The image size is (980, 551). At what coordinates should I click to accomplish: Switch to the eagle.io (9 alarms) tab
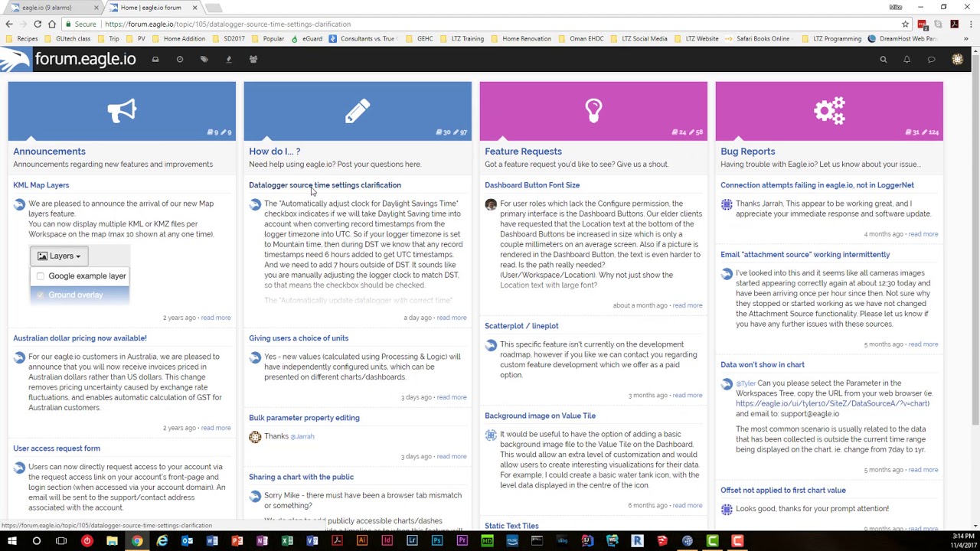pyautogui.click(x=54, y=8)
